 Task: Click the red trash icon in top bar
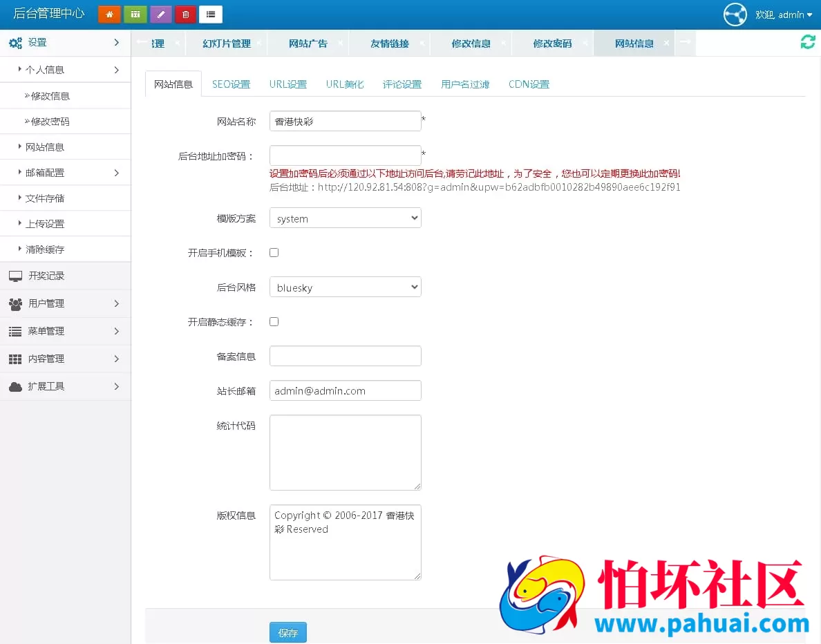click(185, 14)
